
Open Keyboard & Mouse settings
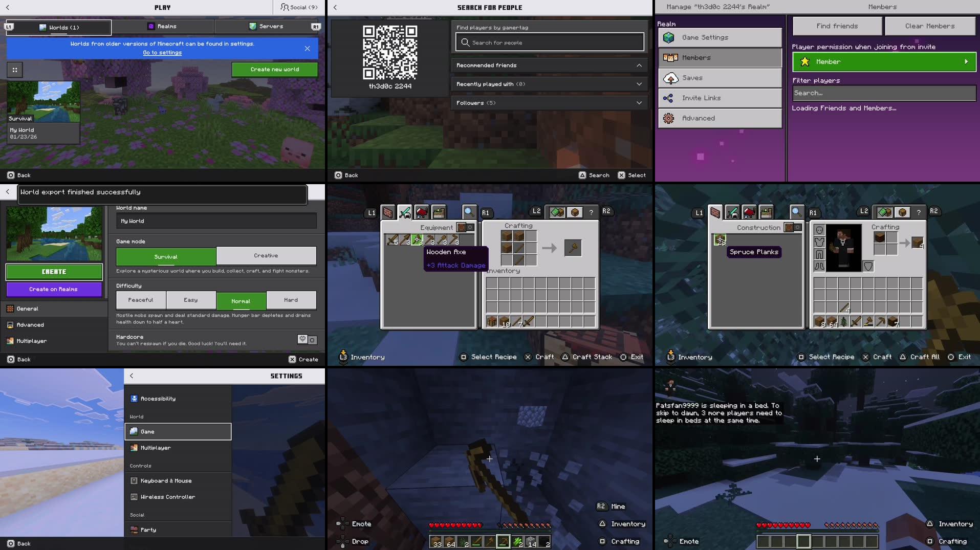click(178, 481)
